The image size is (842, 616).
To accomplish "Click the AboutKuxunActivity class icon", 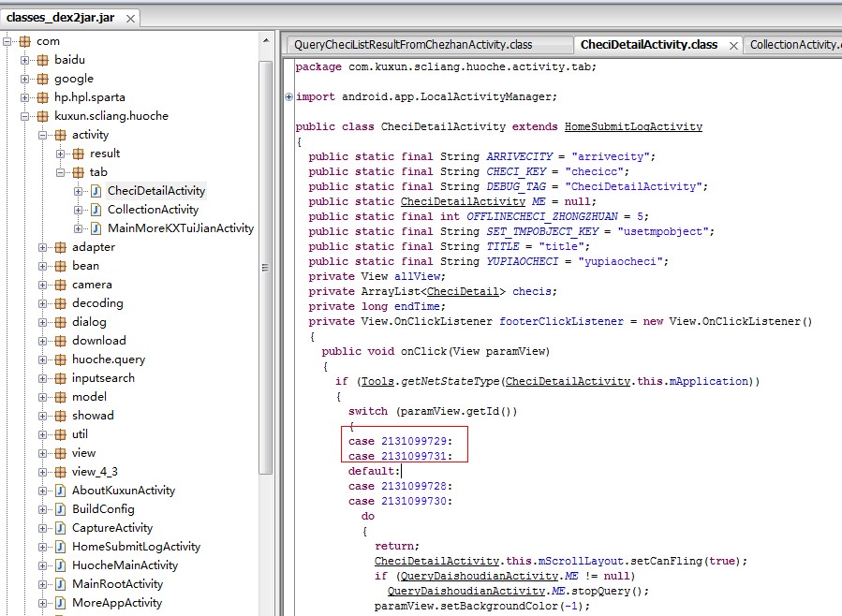I will pos(60,491).
